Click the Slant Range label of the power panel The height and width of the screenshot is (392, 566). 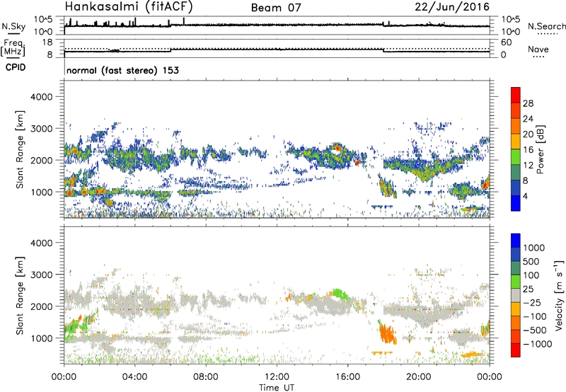pyautogui.click(x=20, y=149)
